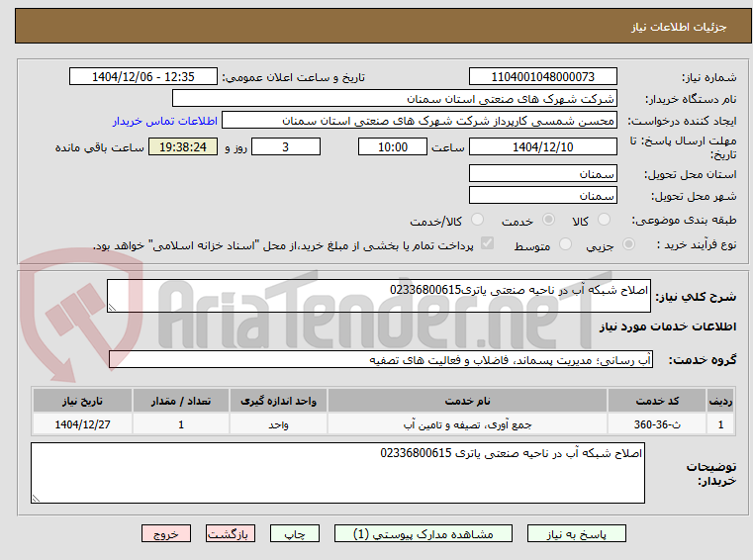The image size is (753, 560).
Task: Click the واحد اندازه گیری column header
Action: coord(278,401)
